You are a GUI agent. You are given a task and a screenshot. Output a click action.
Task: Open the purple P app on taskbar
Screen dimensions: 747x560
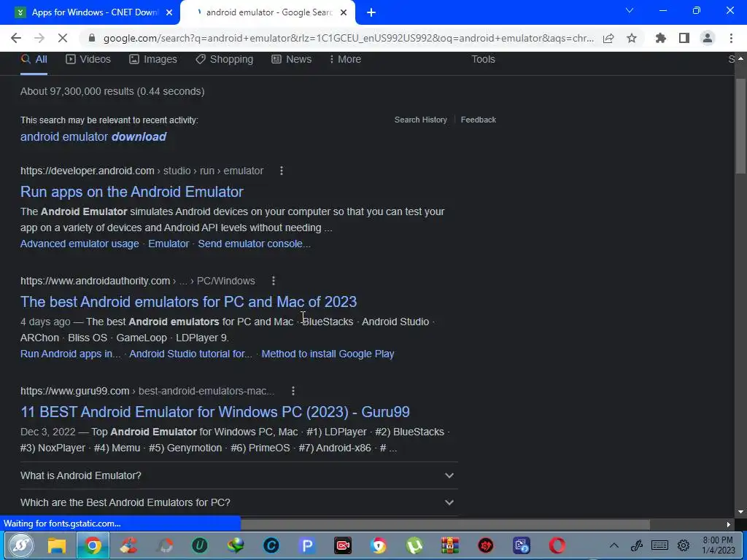(307, 545)
